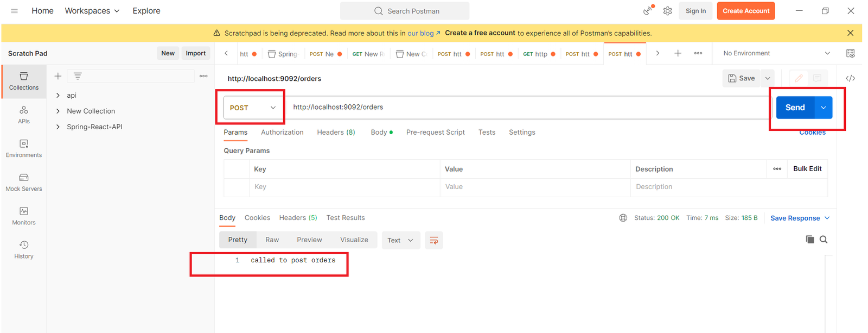Click the Import button

coord(196,53)
